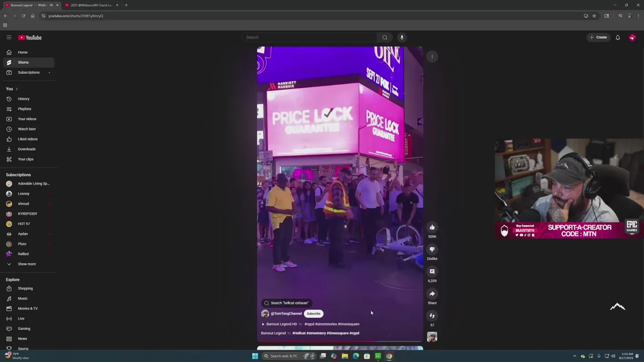Image resolution: width=644 pixels, height=362 pixels.
Task: Open the Remix button
Action: (432, 316)
